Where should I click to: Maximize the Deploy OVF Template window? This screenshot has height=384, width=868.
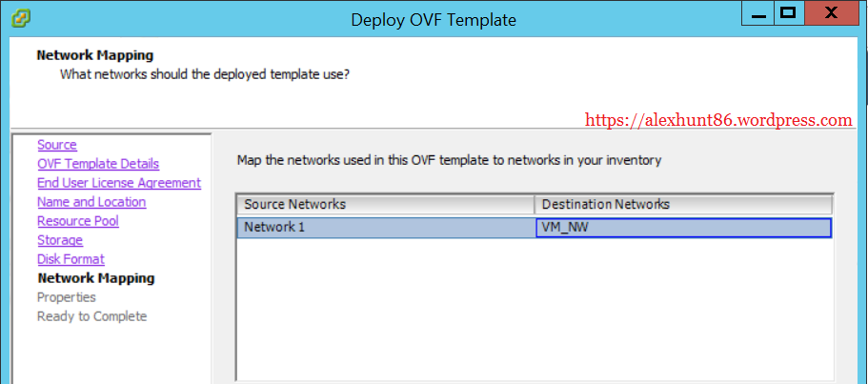click(788, 13)
